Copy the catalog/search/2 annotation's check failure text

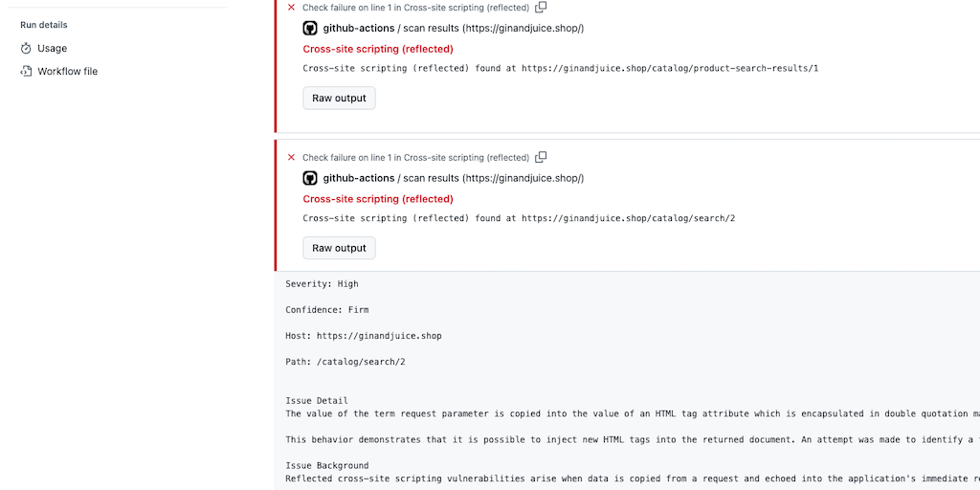[541, 157]
